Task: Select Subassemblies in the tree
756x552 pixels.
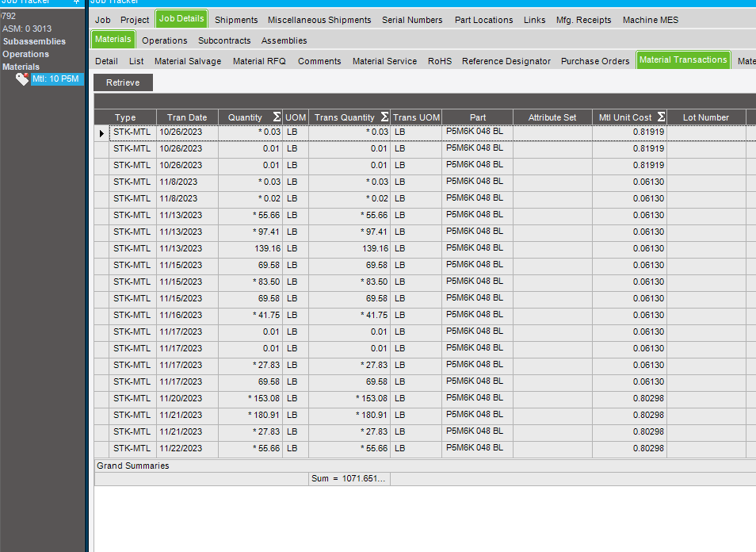Action: tap(34, 41)
